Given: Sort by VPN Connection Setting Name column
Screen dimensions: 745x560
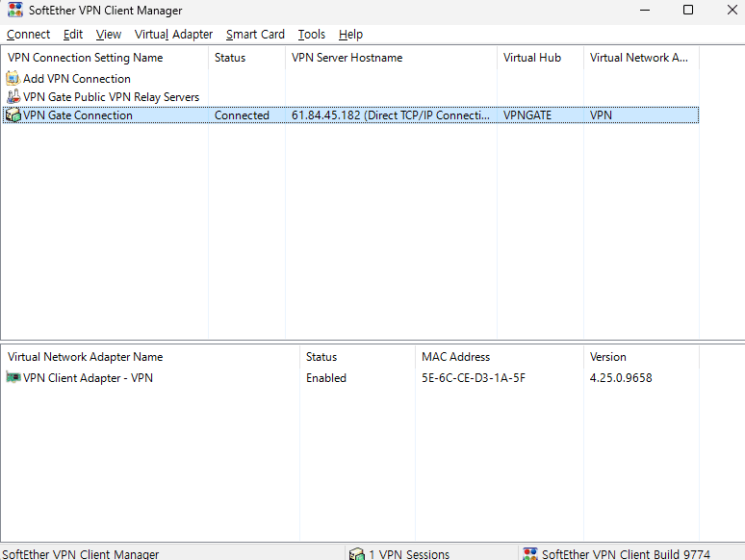Looking at the screenshot, I should click(86, 58).
